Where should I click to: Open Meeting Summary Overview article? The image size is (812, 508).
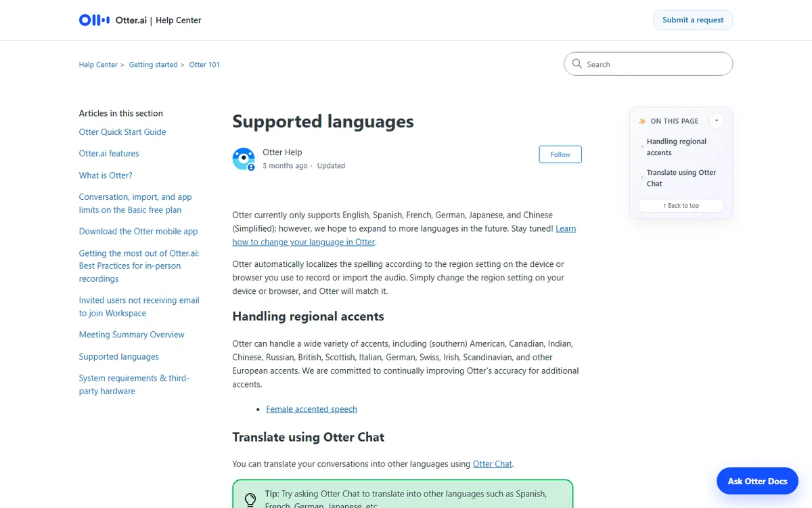pyautogui.click(x=131, y=335)
